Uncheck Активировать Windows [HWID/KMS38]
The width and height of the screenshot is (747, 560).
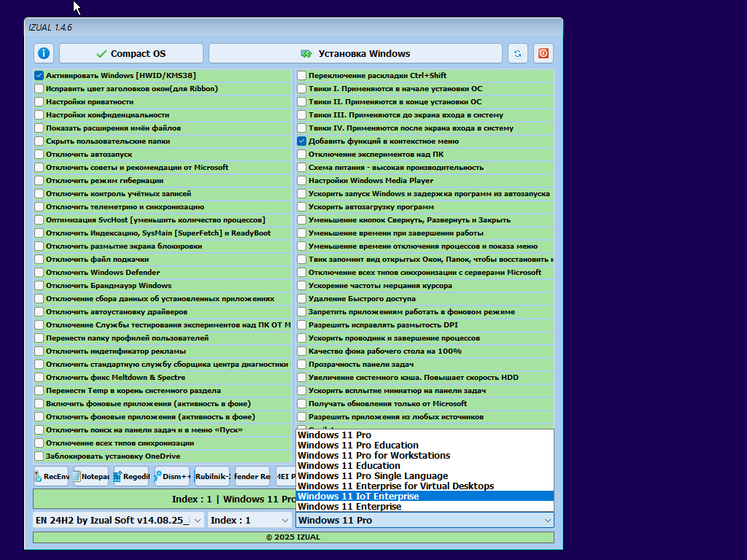pos(39,75)
